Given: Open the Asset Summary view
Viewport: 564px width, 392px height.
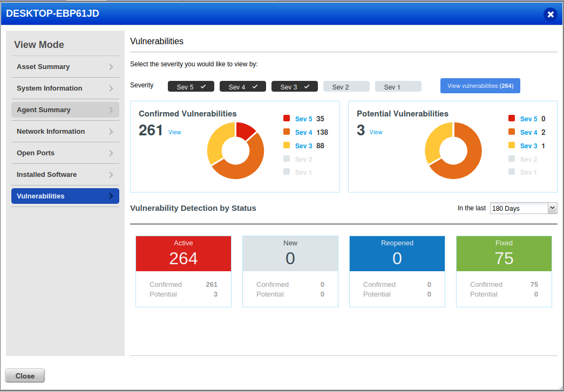Looking at the screenshot, I should click(x=65, y=67).
